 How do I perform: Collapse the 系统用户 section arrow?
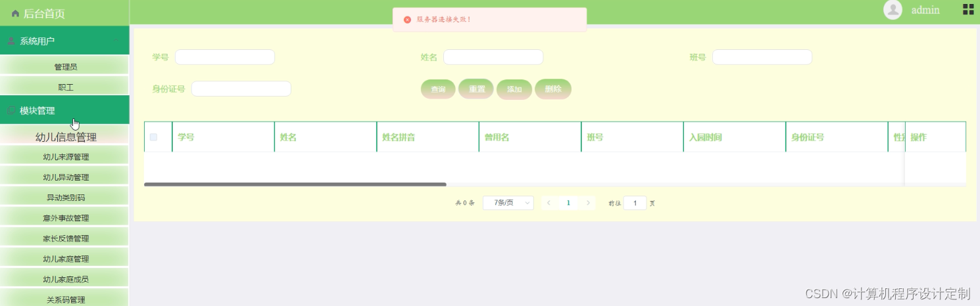tap(116, 41)
